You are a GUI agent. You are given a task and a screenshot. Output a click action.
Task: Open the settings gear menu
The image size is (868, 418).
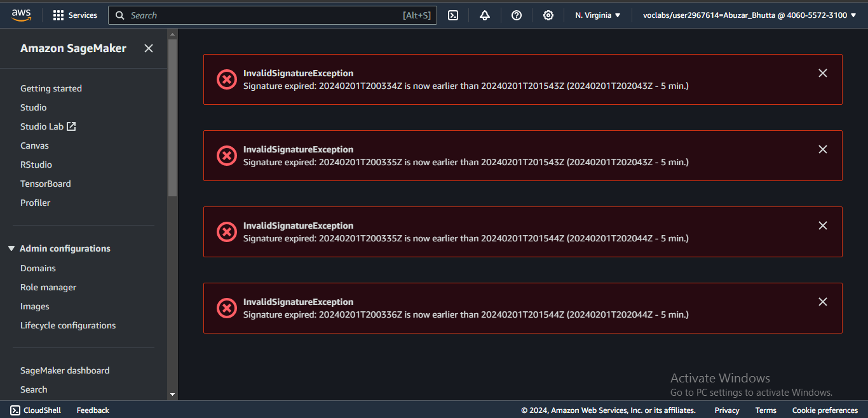(x=548, y=15)
